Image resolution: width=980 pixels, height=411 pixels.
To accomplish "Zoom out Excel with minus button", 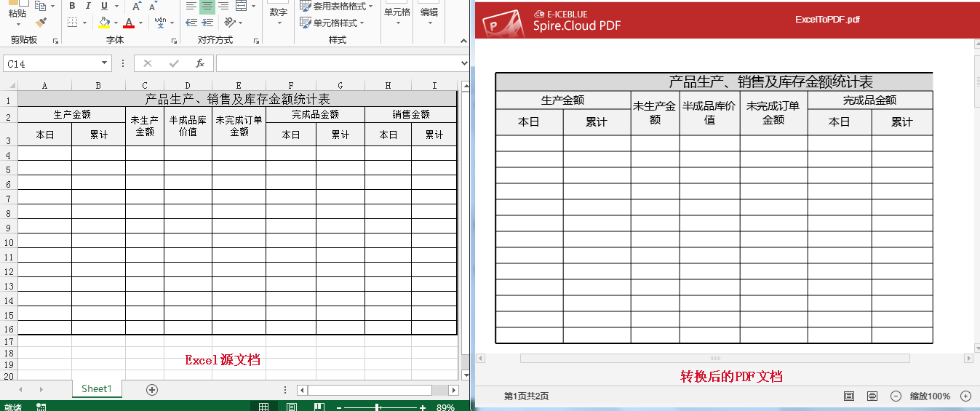I will (338, 408).
